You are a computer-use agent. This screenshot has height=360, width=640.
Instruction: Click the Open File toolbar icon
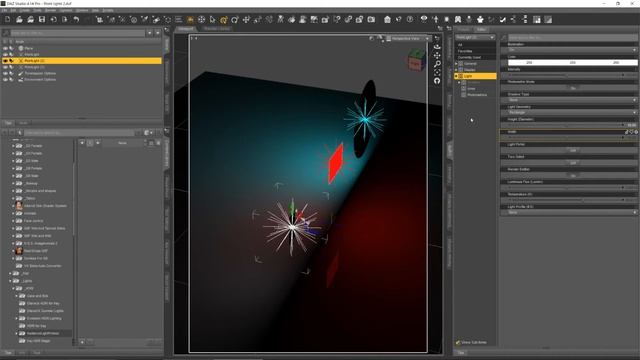click(19, 19)
